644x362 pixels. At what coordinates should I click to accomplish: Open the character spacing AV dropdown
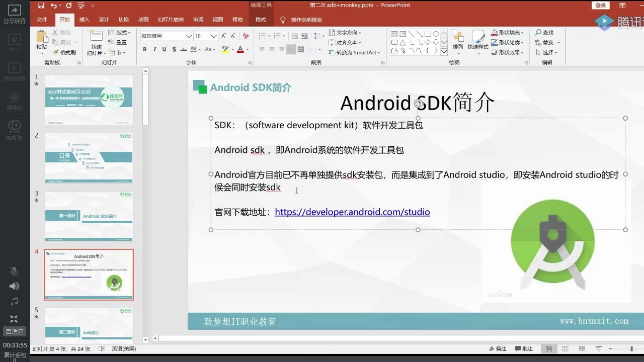point(196,49)
